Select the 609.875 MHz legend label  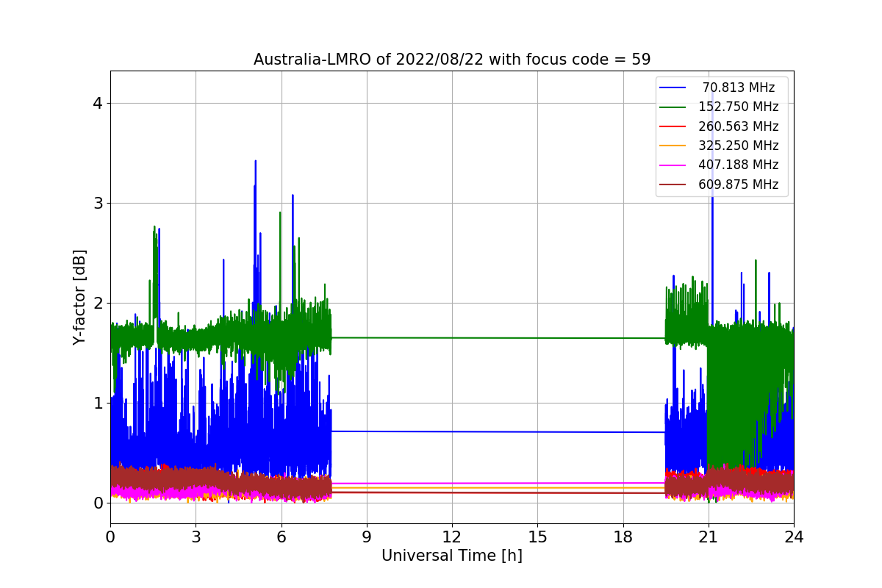click(739, 184)
